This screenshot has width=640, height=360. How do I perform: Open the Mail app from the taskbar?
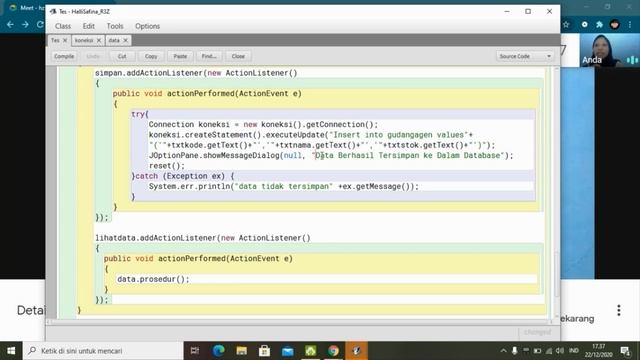[288, 351]
